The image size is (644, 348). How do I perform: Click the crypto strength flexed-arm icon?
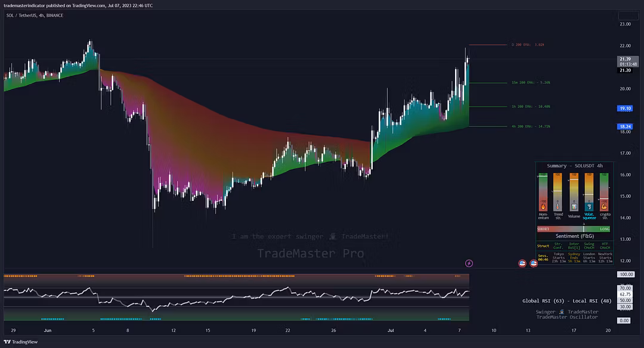pos(605,207)
